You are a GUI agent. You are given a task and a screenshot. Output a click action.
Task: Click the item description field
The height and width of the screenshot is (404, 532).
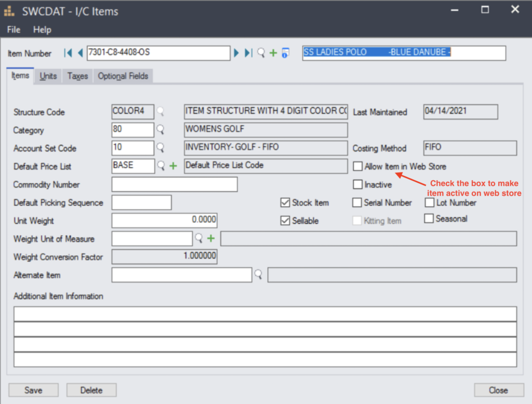click(404, 53)
